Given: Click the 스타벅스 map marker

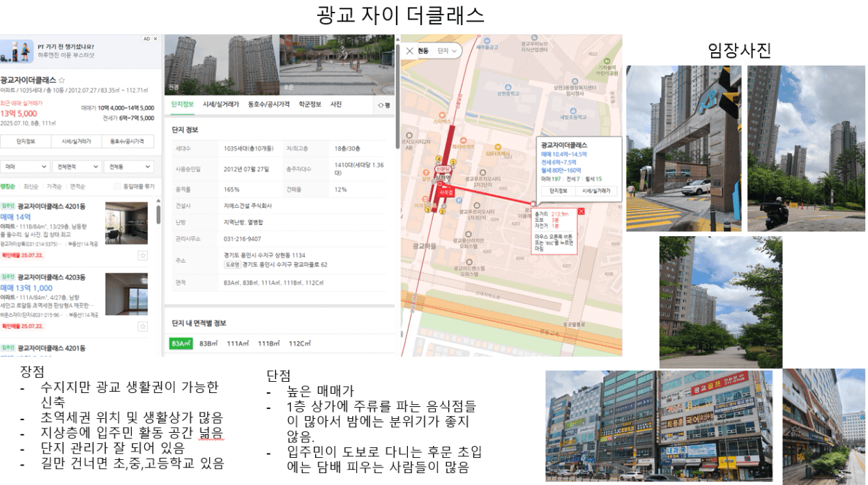Looking at the screenshot, I should pos(442,117).
